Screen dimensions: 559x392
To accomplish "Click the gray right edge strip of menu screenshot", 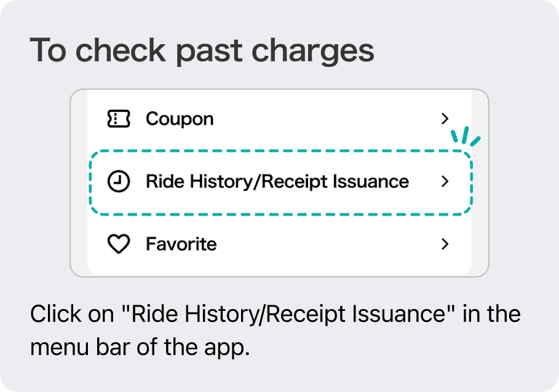I will pyautogui.click(x=480, y=182).
